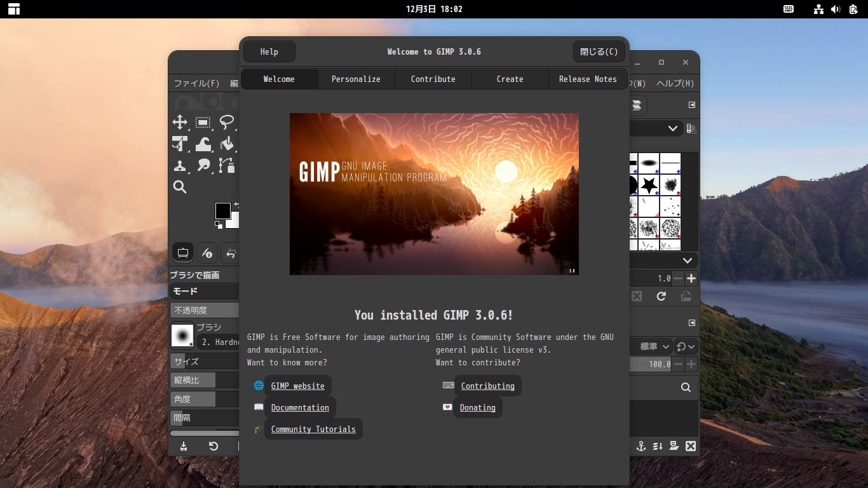The width and height of the screenshot is (868, 488).
Task: Select the Move tool in the toolbox
Action: pyautogui.click(x=180, y=122)
